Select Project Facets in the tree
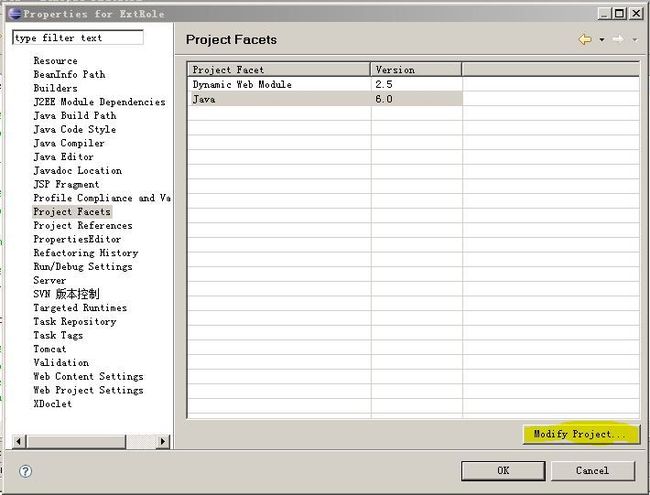 click(72, 211)
